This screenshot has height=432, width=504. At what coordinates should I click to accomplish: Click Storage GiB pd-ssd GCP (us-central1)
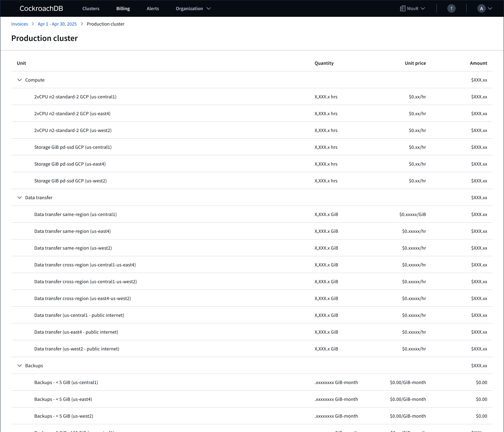pyautogui.click(x=73, y=147)
